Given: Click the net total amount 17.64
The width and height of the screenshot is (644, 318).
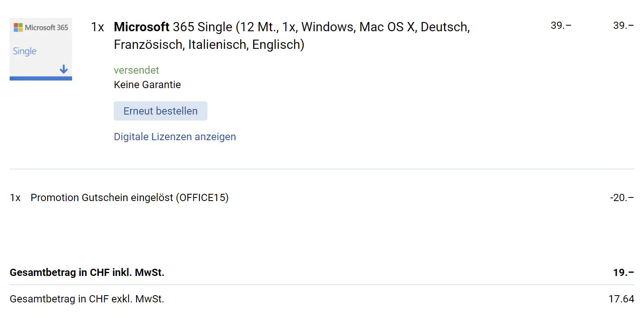Looking at the screenshot, I should [621, 299].
